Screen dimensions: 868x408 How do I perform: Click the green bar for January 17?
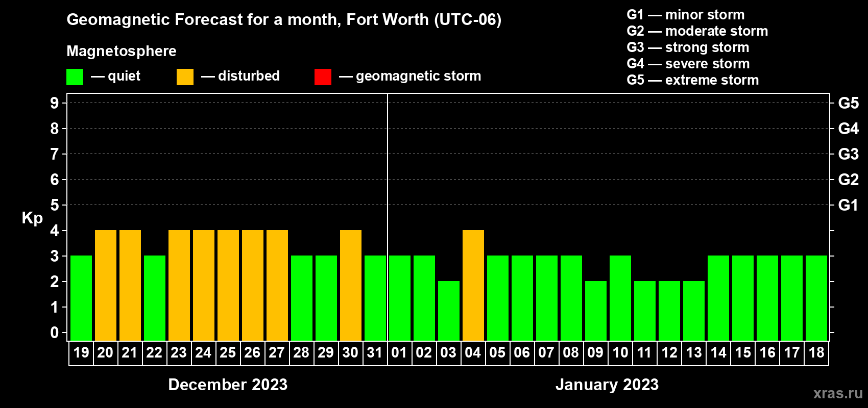coord(792,298)
